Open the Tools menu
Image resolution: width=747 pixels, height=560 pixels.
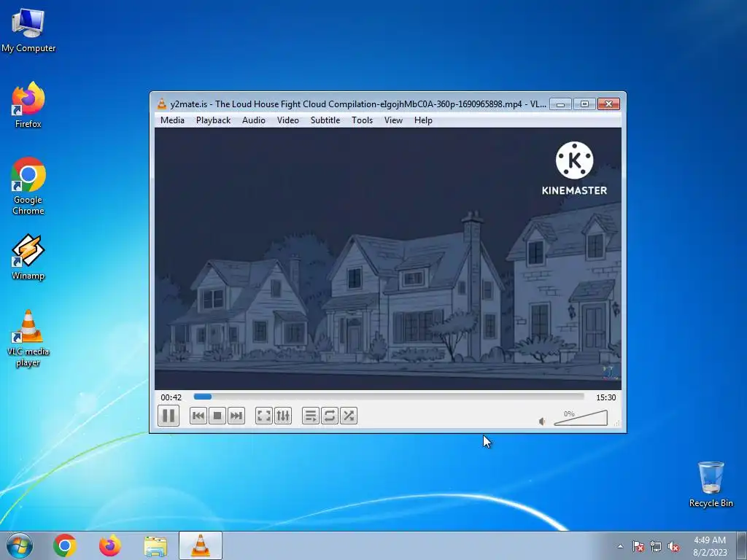pyautogui.click(x=362, y=120)
